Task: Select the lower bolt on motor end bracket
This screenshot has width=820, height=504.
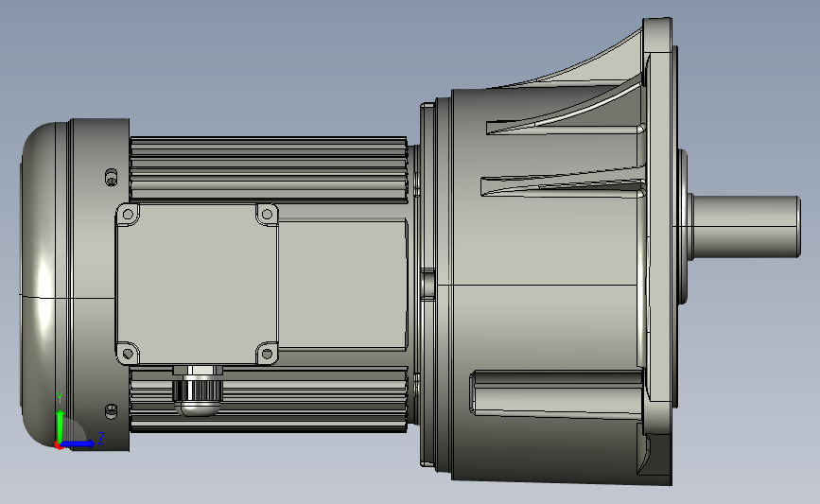Action: [x=111, y=411]
